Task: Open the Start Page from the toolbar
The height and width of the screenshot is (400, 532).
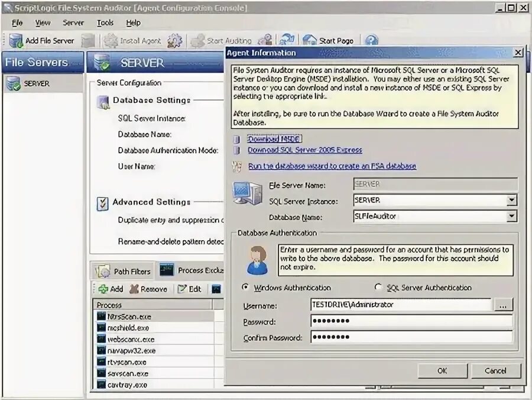Action: (x=328, y=41)
